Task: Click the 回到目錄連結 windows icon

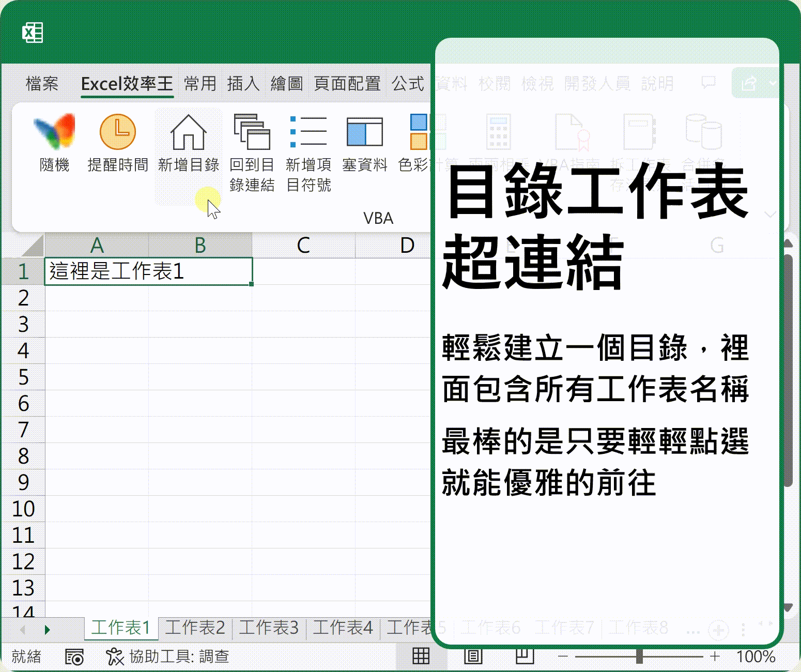Action: tap(252, 132)
